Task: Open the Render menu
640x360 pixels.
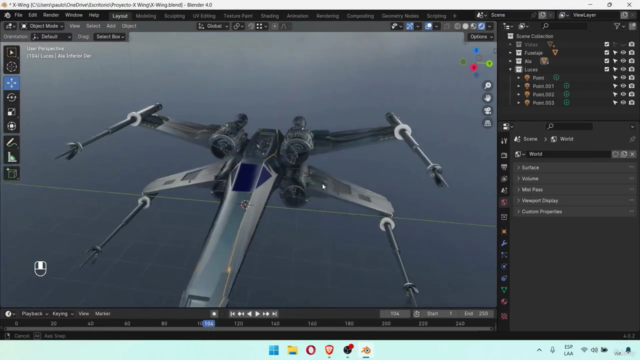Action: click(x=51, y=15)
